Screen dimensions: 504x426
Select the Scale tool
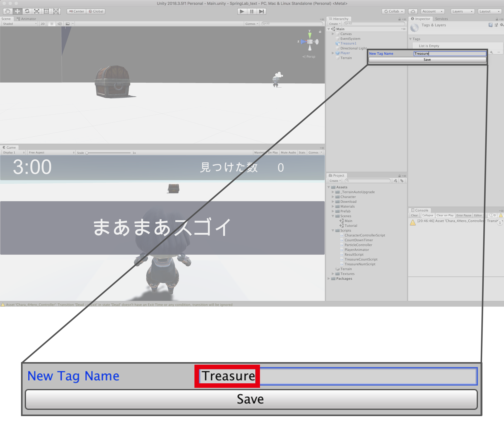pos(37,11)
